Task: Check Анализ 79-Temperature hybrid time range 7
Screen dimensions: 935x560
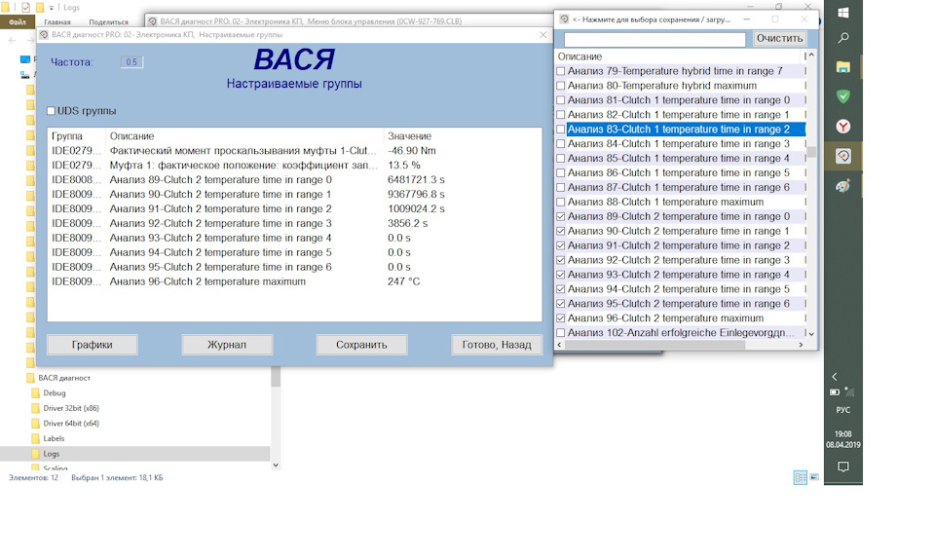Action: (x=561, y=71)
